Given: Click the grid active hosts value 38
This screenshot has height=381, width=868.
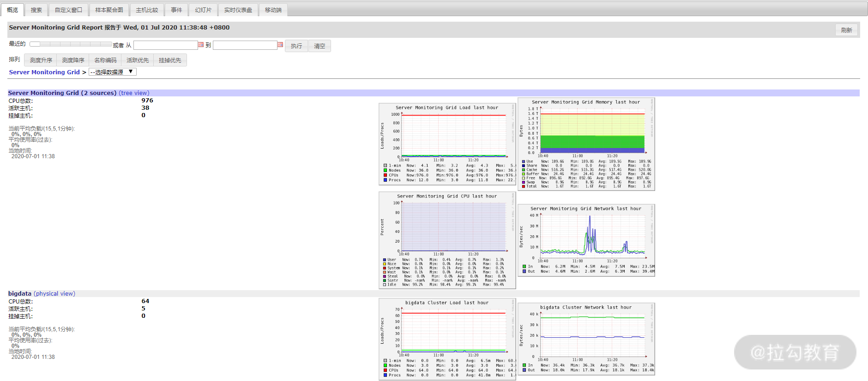Looking at the screenshot, I should click(145, 108).
